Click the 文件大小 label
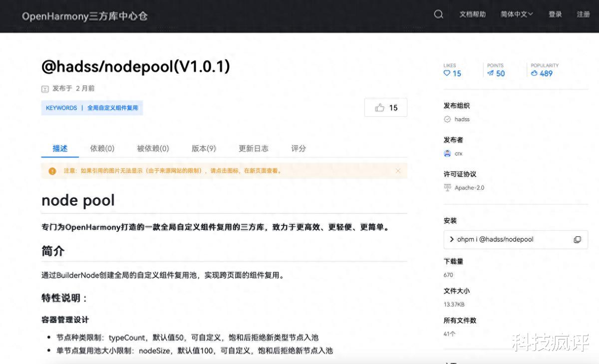599x364 pixels. click(x=456, y=291)
